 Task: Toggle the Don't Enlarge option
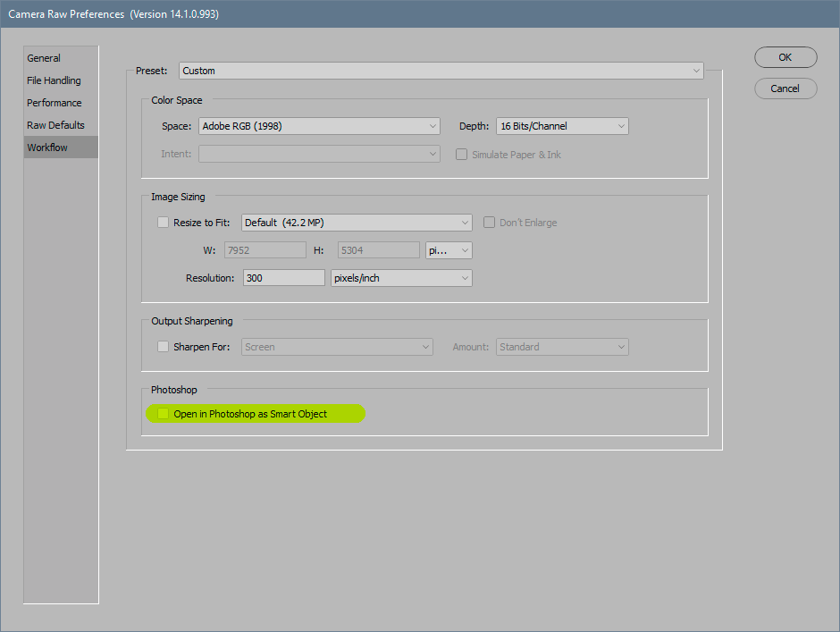[x=489, y=222]
